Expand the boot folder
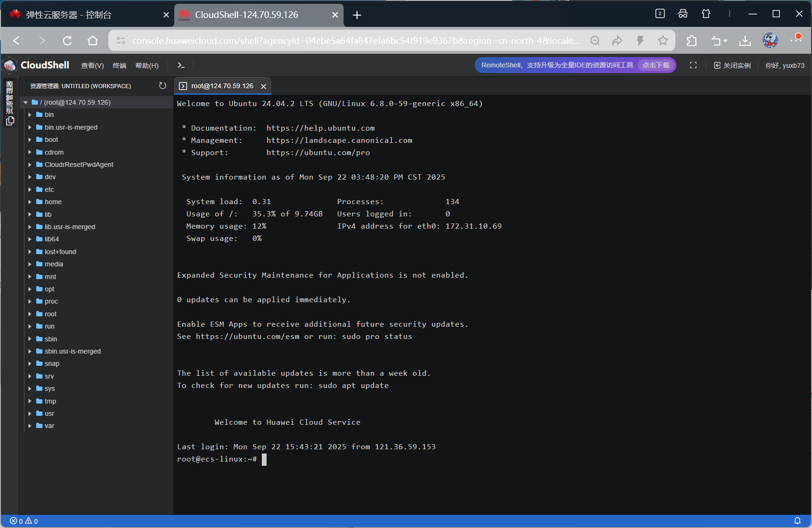The width and height of the screenshot is (812, 528). tap(30, 140)
